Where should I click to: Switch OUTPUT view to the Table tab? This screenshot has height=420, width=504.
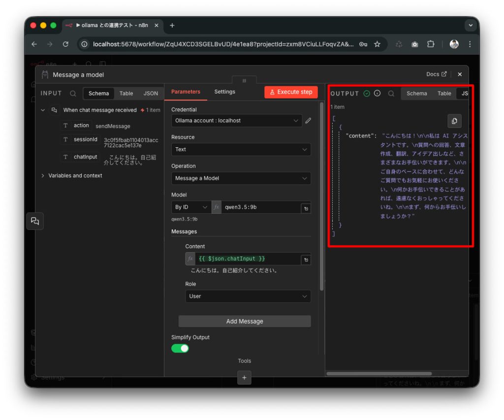click(444, 93)
